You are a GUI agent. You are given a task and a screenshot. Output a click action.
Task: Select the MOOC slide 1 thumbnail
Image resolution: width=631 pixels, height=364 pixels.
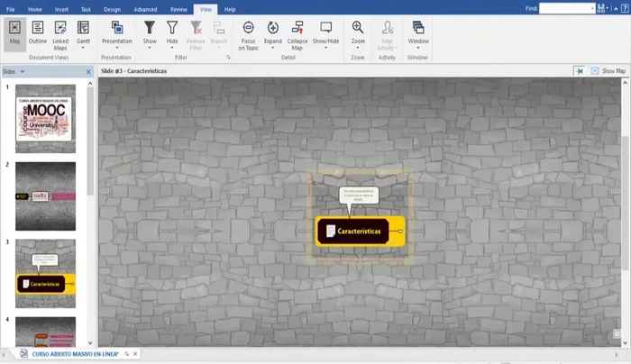pos(45,117)
